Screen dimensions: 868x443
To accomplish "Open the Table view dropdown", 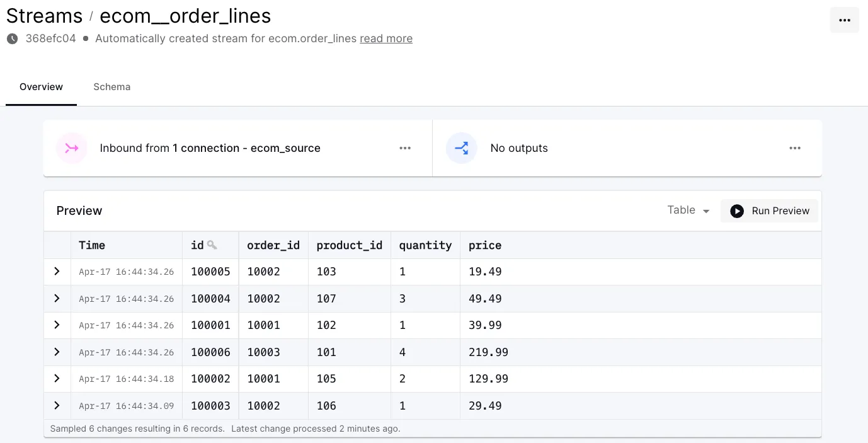I will point(688,210).
